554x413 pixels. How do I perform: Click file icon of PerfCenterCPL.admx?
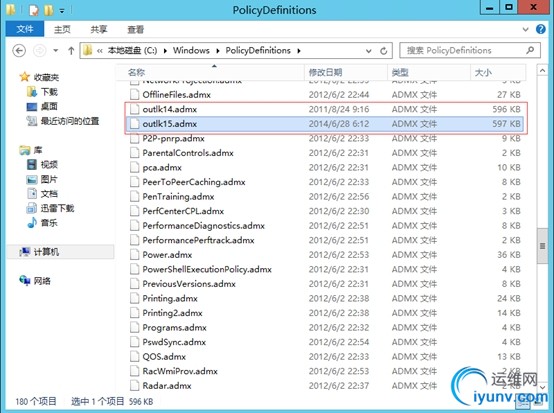[134, 211]
